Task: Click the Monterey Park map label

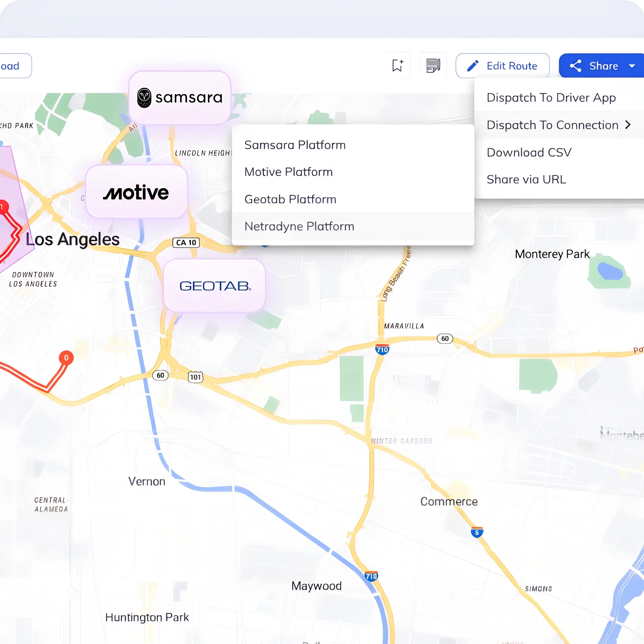Action: (x=552, y=254)
